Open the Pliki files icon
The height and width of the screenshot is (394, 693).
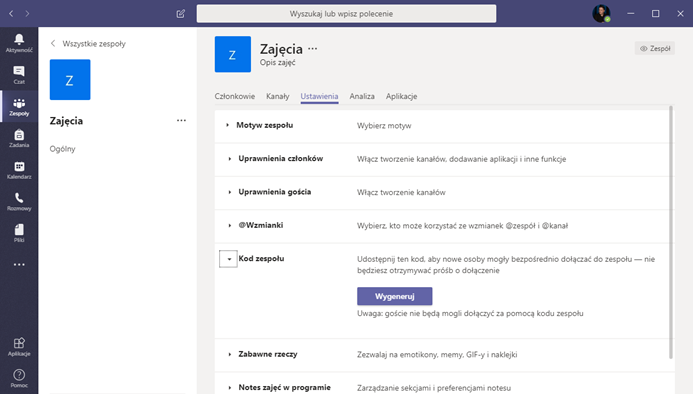click(x=19, y=233)
